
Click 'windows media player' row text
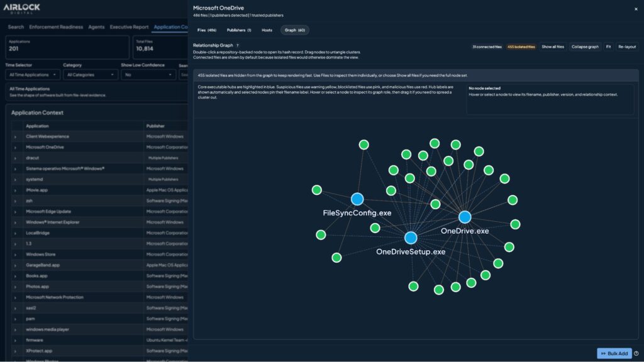47,329
